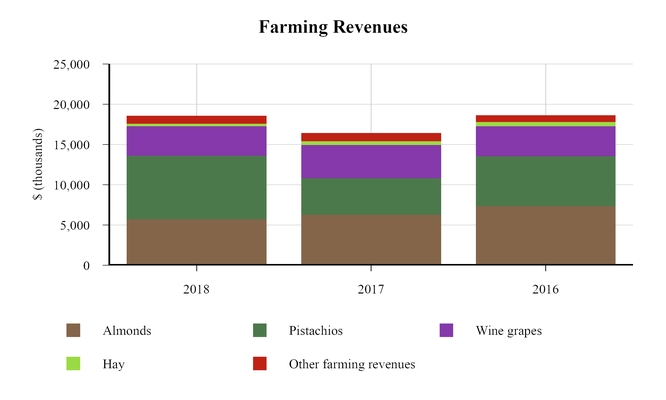
Task: Select the 2016 Almonds bar segment
Action: [x=545, y=236]
